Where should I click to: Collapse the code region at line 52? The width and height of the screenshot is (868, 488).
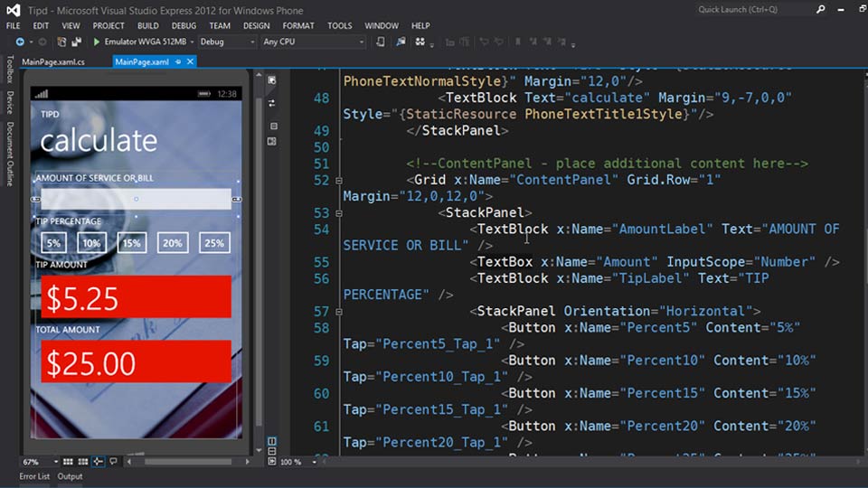[x=339, y=181]
